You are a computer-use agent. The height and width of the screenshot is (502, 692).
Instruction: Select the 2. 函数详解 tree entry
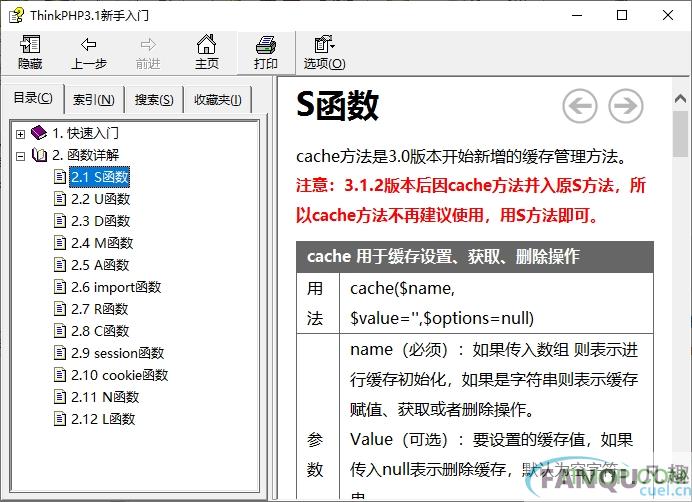pyautogui.click(x=86, y=155)
